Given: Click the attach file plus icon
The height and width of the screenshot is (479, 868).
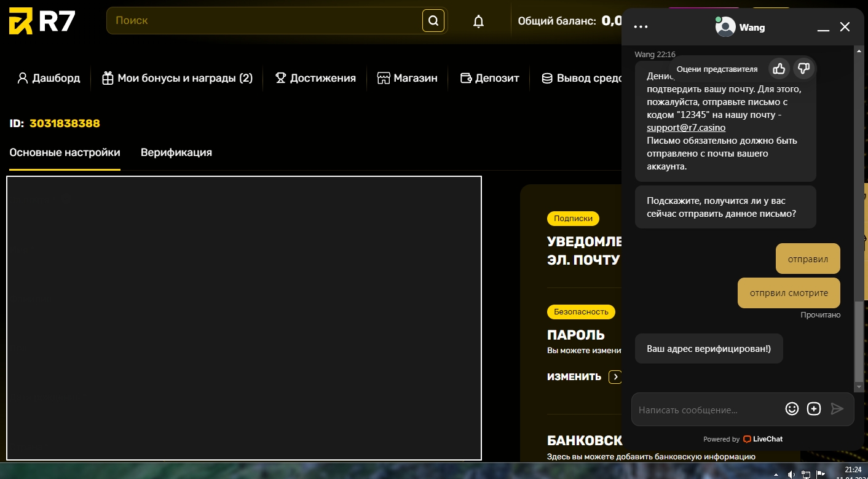Looking at the screenshot, I should coord(814,409).
